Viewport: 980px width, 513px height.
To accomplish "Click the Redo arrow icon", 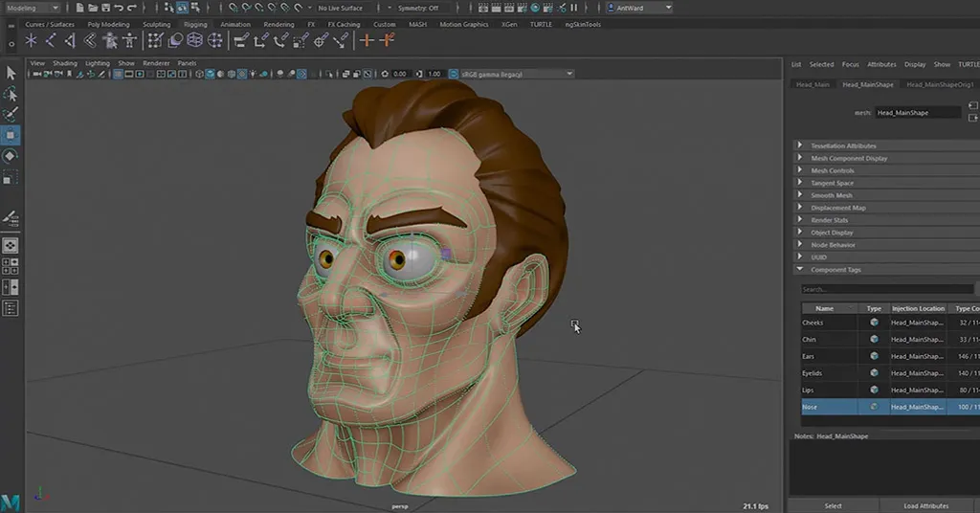I will tap(132, 8).
